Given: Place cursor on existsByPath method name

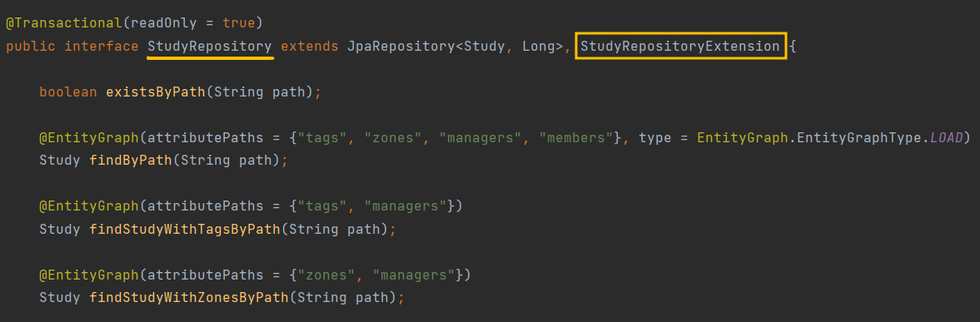Looking at the screenshot, I should pyautogui.click(x=156, y=92).
